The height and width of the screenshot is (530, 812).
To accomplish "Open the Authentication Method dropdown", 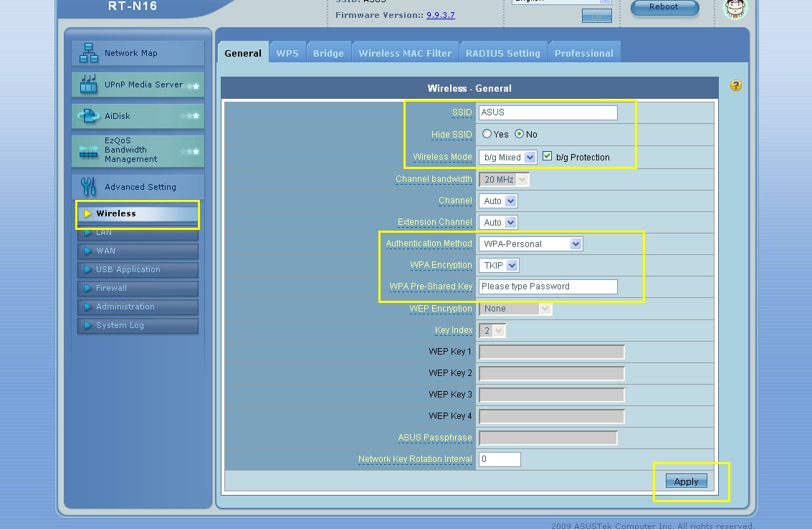I will coord(531,244).
